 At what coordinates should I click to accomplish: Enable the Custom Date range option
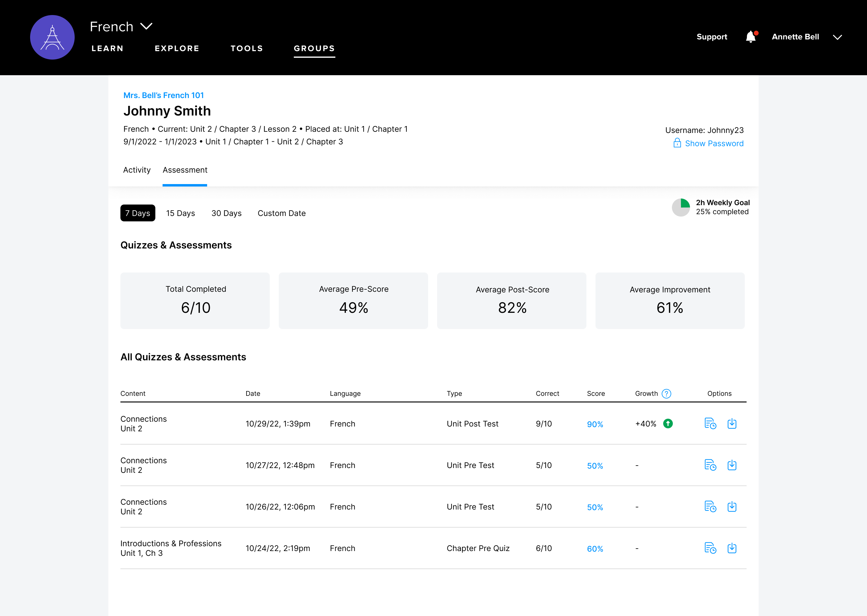tap(282, 213)
